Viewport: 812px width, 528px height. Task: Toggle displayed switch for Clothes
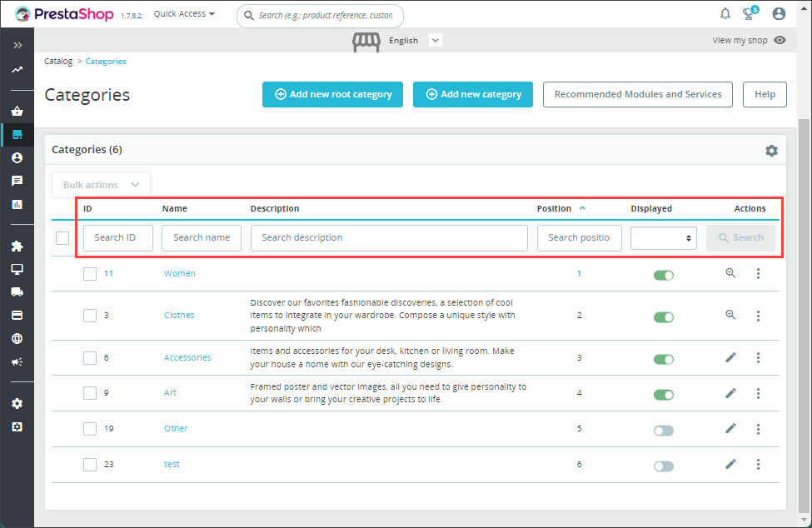click(664, 316)
